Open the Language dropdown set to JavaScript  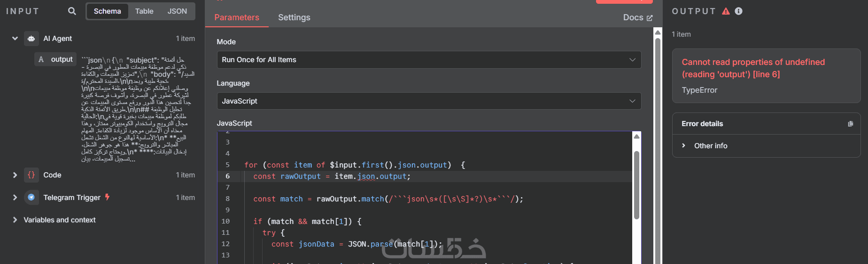428,101
